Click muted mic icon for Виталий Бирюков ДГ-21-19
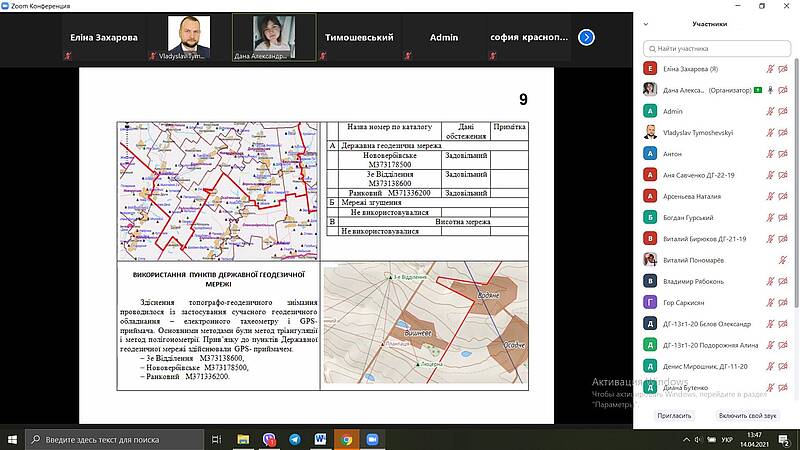Screen dimensions: 800x450 click(x=770, y=239)
